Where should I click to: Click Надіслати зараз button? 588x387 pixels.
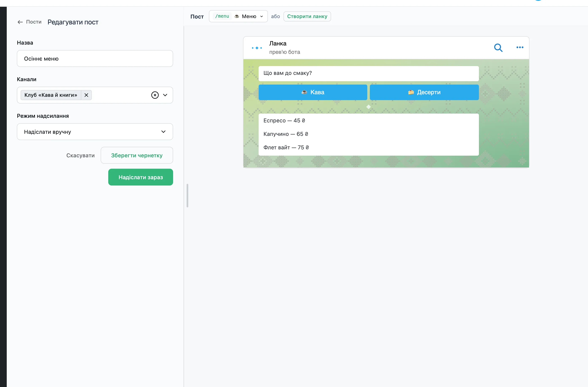coord(140,177)
